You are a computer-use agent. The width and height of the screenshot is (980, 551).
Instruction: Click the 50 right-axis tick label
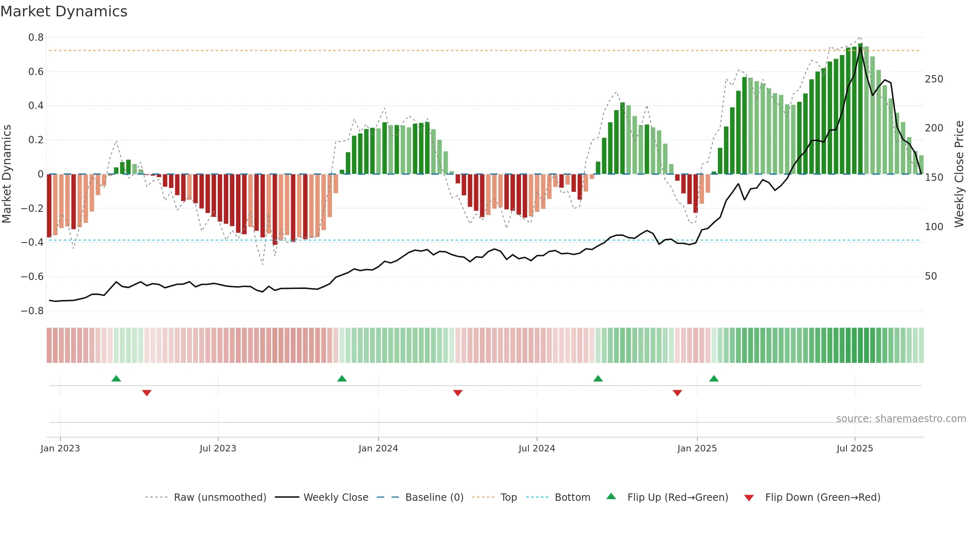[931, 276]
